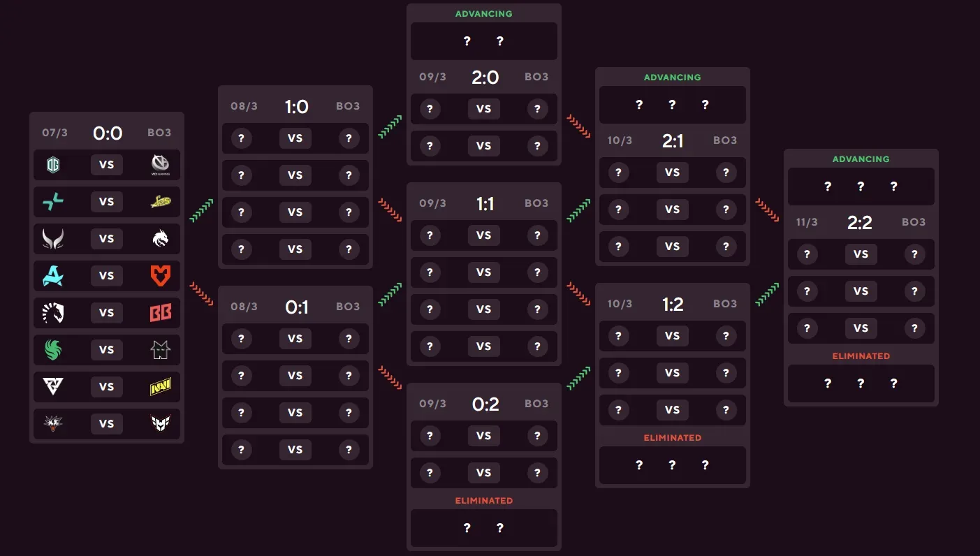Click the Yellow Submarine team logo
Image resolution: width=980 pixels, height=556 pixels.
(x=161, y=202)
